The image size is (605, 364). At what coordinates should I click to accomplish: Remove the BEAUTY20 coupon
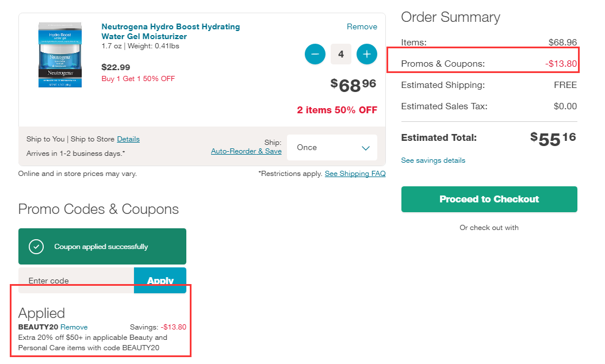(x=74, y=327)
